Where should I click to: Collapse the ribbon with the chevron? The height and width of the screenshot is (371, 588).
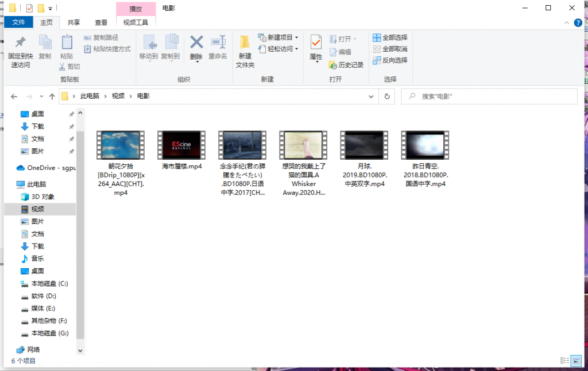(x=567, y=23)
